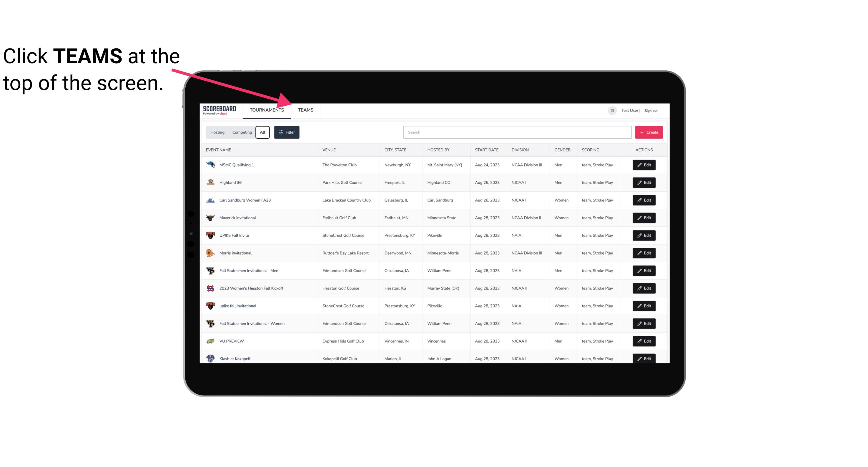Click the Filter dropdown button
868x467 pixels.
(286, 132)
